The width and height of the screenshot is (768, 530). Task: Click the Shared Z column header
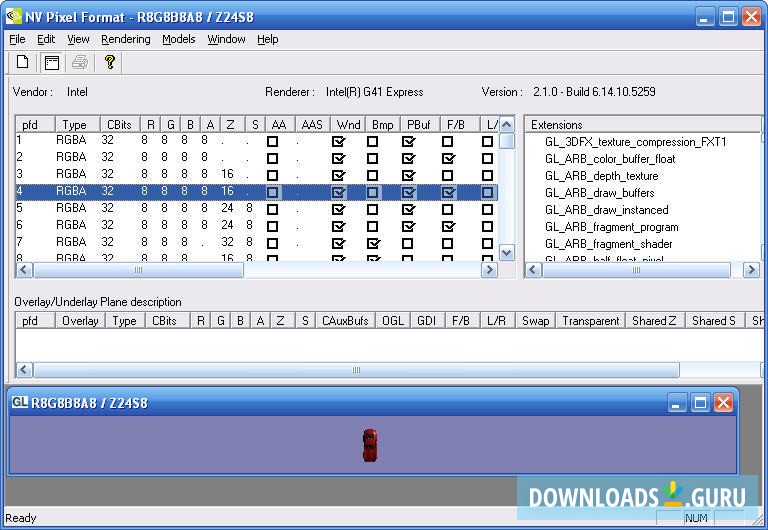(x=655, y=321)
